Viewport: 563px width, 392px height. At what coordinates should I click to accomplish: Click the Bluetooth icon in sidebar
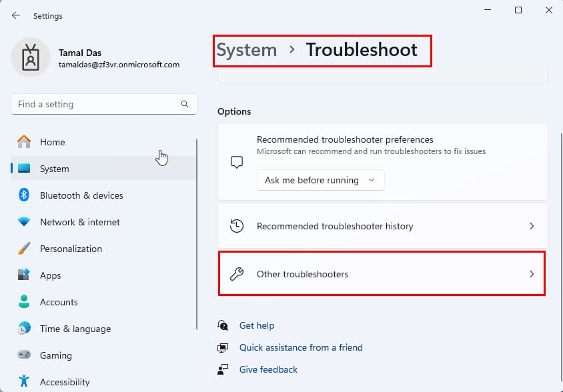click(24, 195)
